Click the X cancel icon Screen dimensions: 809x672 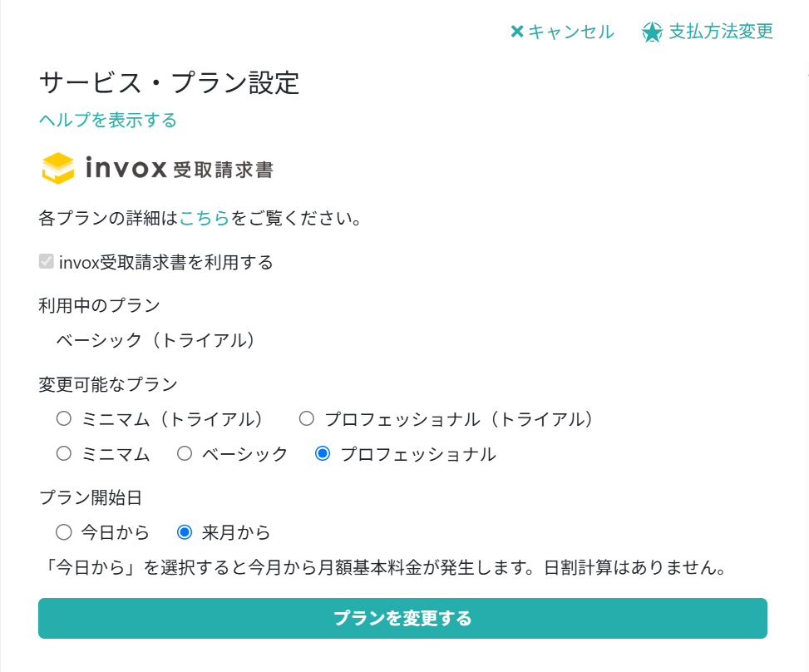point(517,32)
